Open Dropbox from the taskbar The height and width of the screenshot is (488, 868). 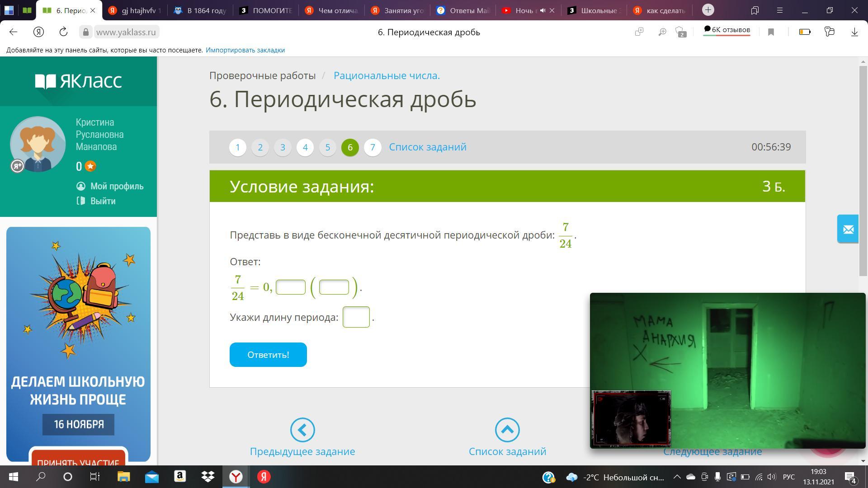[x=208, y=477]
